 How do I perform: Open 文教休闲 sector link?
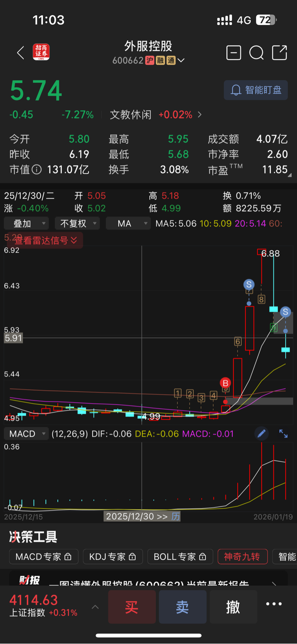click(x=131, y=115)
